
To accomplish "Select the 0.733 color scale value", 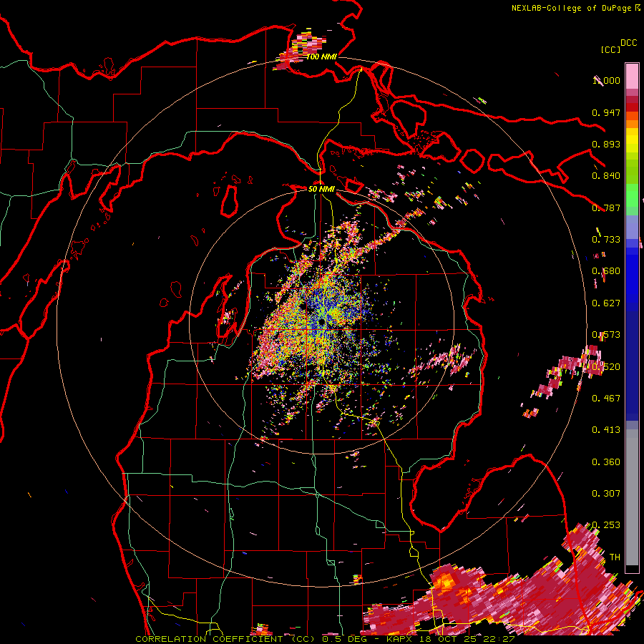I will click(x=606, y=240).
